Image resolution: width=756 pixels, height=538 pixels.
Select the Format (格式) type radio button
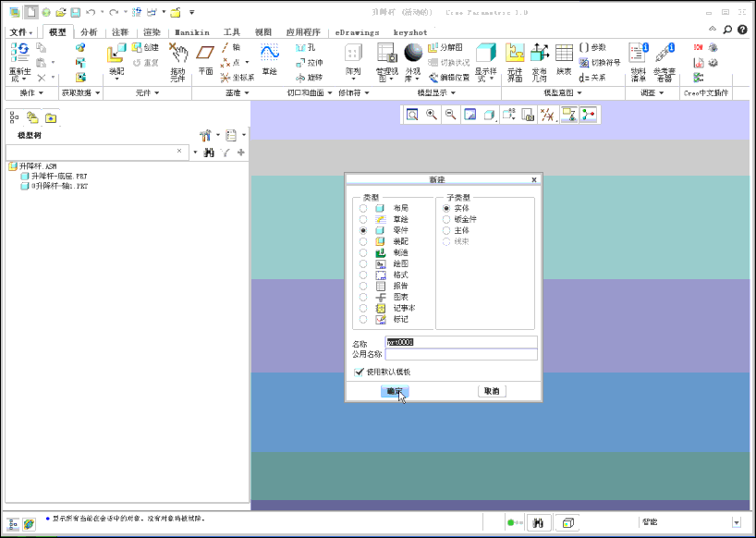[363, 275]
